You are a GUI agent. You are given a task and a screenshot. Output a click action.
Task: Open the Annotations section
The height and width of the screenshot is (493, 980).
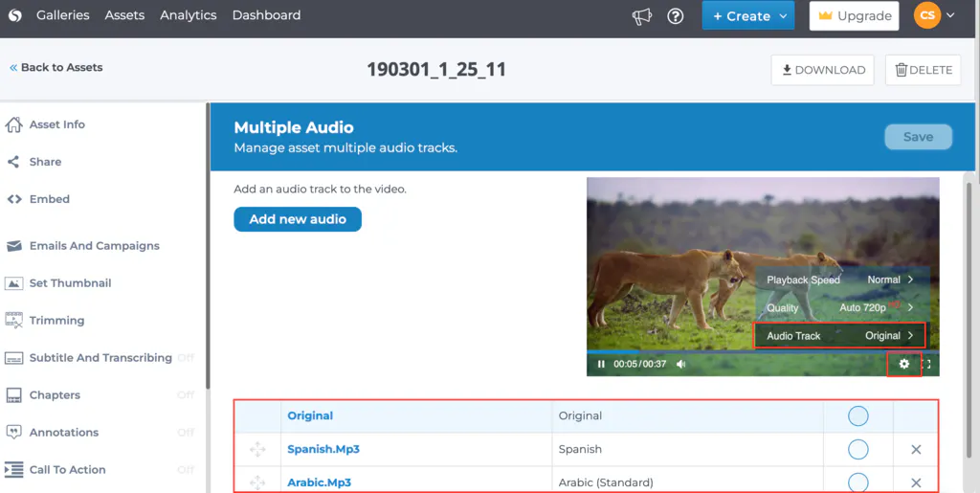[x=64, y=433]
